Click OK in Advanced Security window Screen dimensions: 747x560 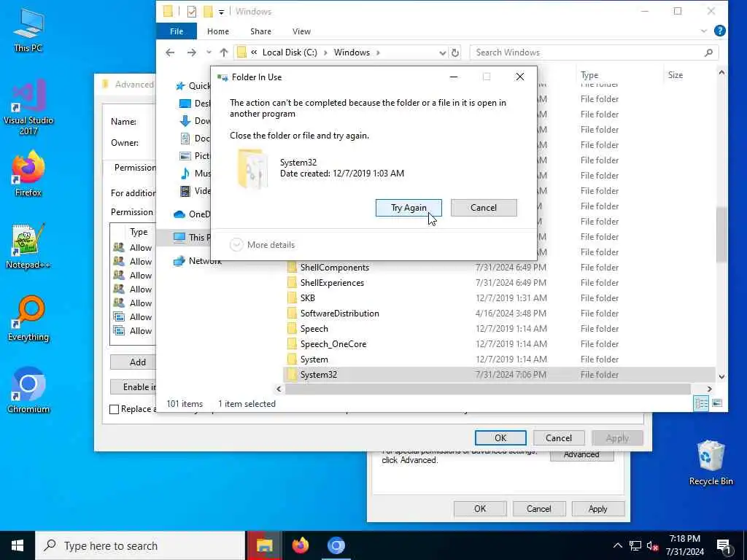click(x=500, y=438)
